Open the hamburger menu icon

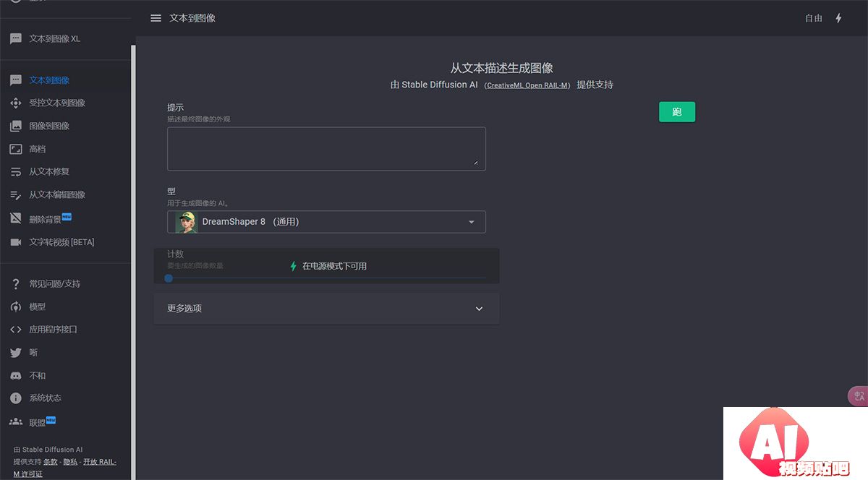pyautogui.click(x=156, y=18)
